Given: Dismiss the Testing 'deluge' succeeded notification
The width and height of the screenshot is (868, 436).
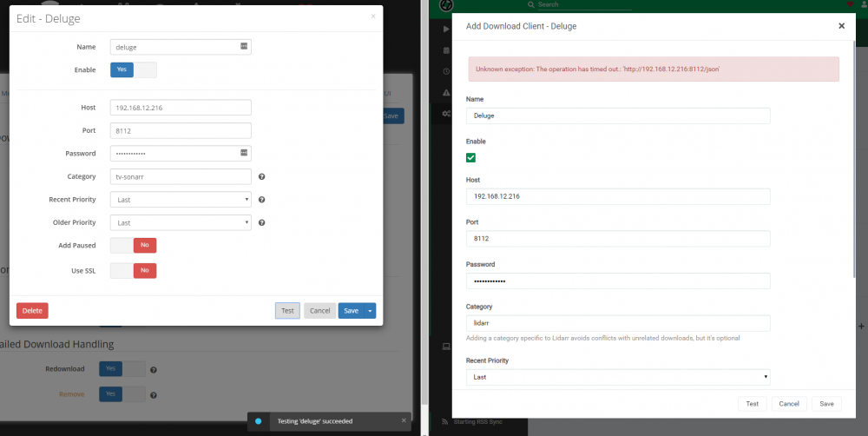Looking at the screenshot, I should [x=404, y=420].
